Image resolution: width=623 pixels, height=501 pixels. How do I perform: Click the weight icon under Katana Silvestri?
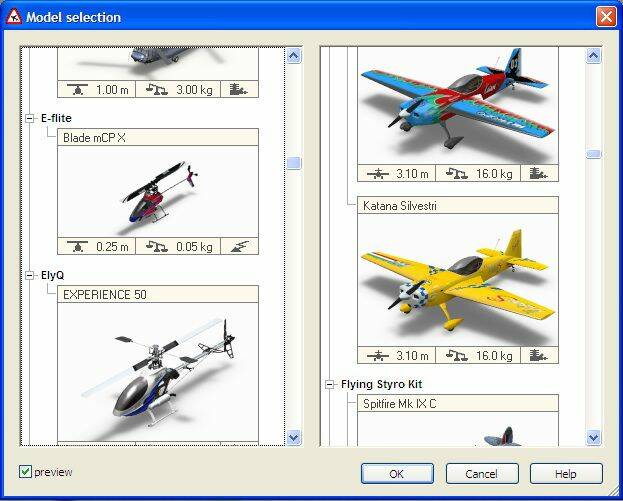point(456,355)
